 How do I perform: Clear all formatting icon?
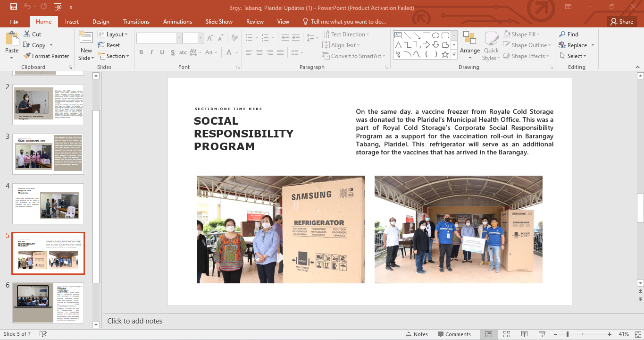pyautogui.click(x=234, y=38)
